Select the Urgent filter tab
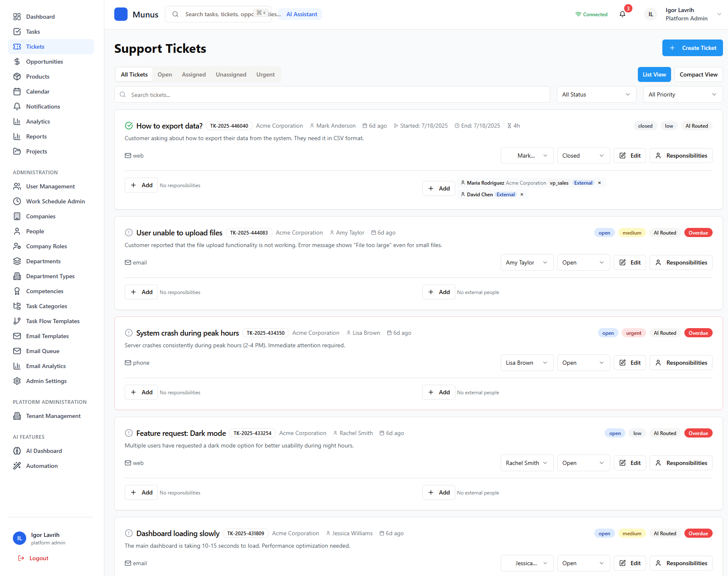The image size is (728, 576). [266, 74]
